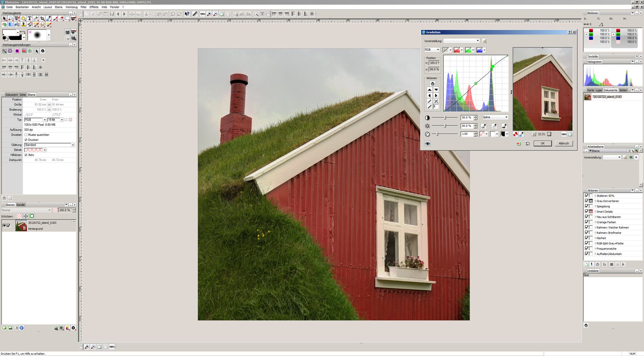This screenshot has height=356, width=644.
Task: Toggle the Muster ausrichten checkbox
Action: pyautogui.click(x=26, y=135)
